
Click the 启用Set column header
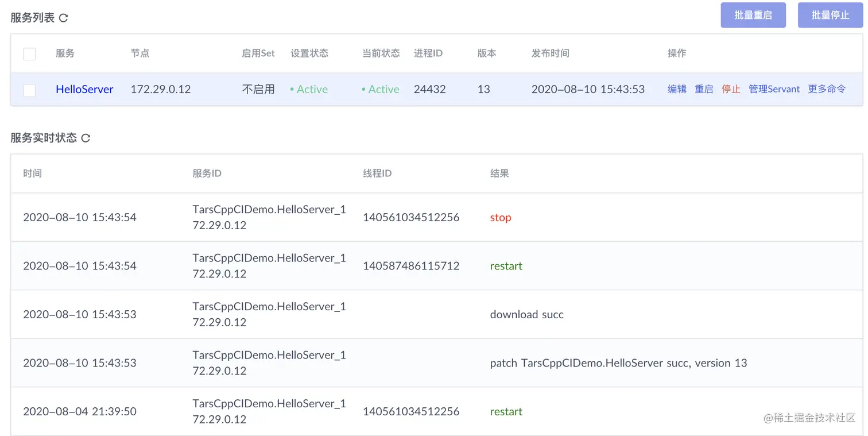[258, 53]
